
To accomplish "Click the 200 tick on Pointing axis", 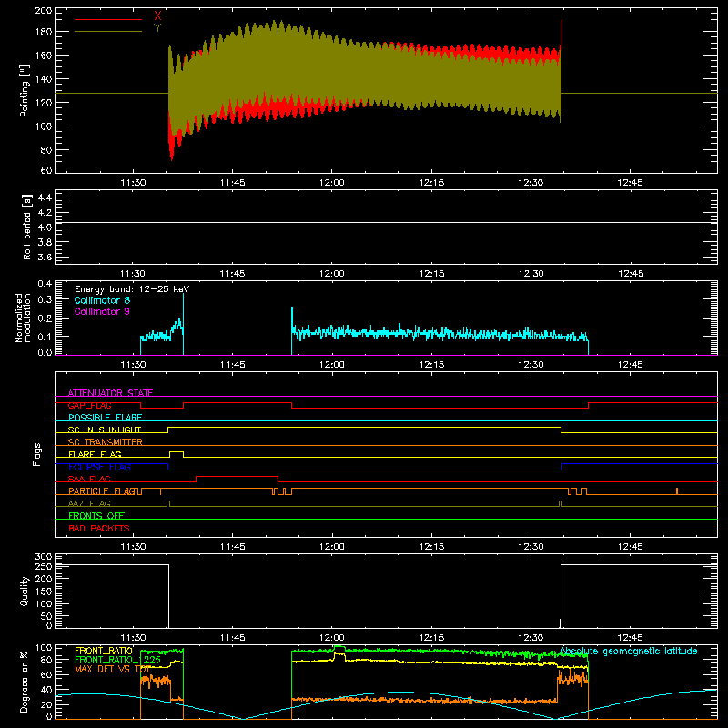I will [44, 11].
